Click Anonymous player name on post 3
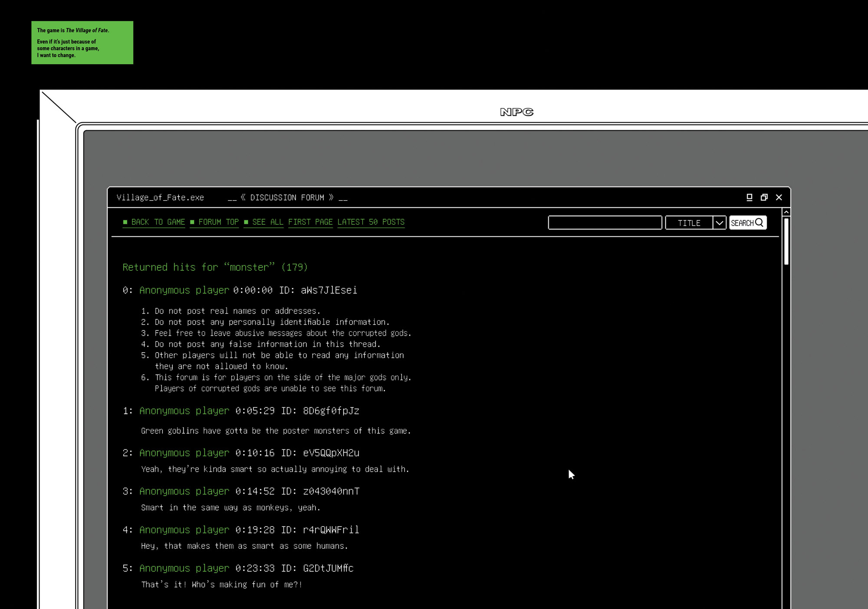The height and width of the screenshot is (609, 868). (184, 491)
